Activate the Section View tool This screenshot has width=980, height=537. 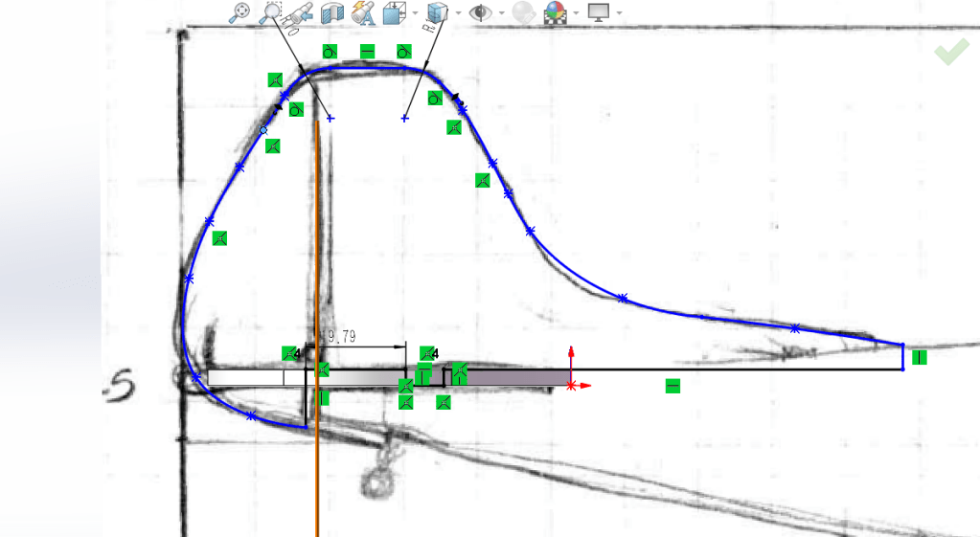(x=331, y=12)
